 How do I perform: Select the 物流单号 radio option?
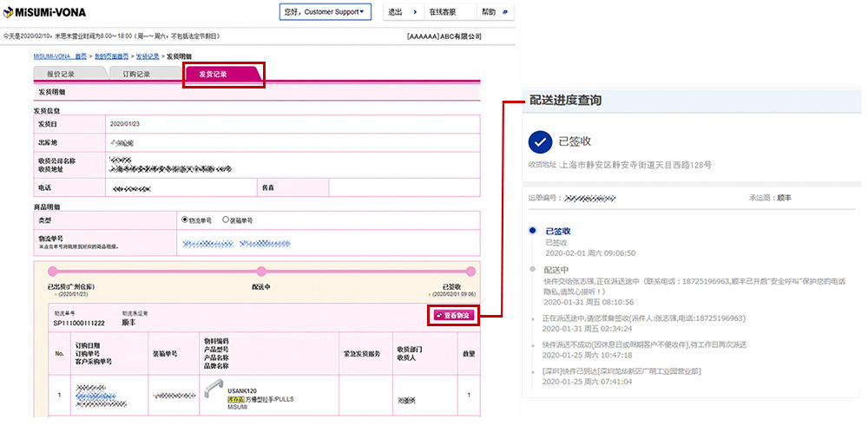point(185,220)
